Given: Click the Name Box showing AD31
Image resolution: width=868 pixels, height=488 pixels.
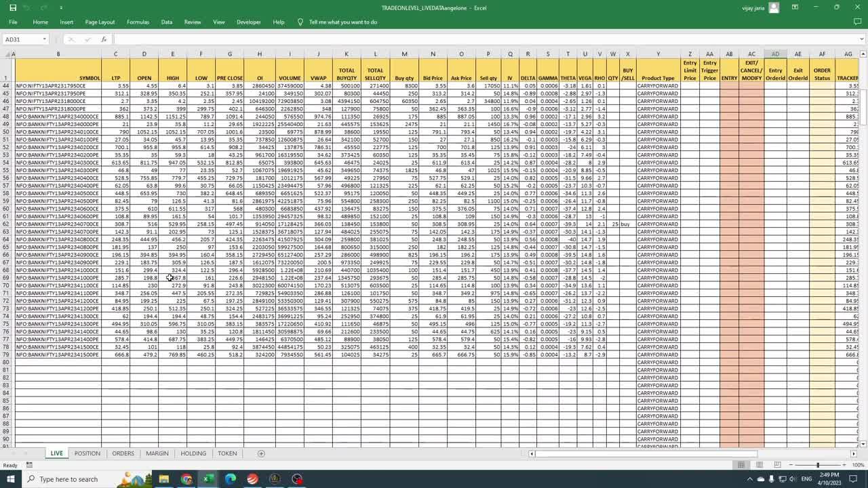Looking at the screenshot, I should 21,39.
